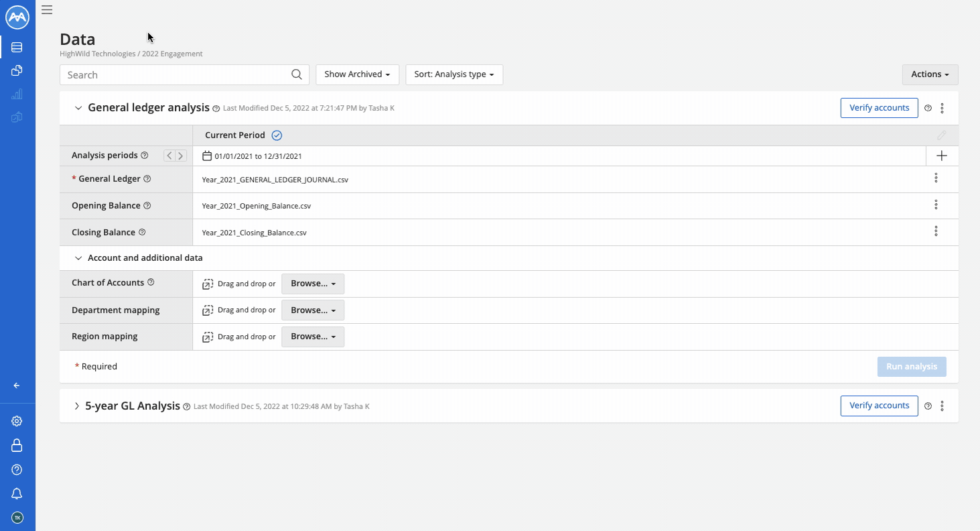The width and height of the screenshot is (980, 531).
Task: Open the Show Archived dropdown
Action: (x=357, y=74)
